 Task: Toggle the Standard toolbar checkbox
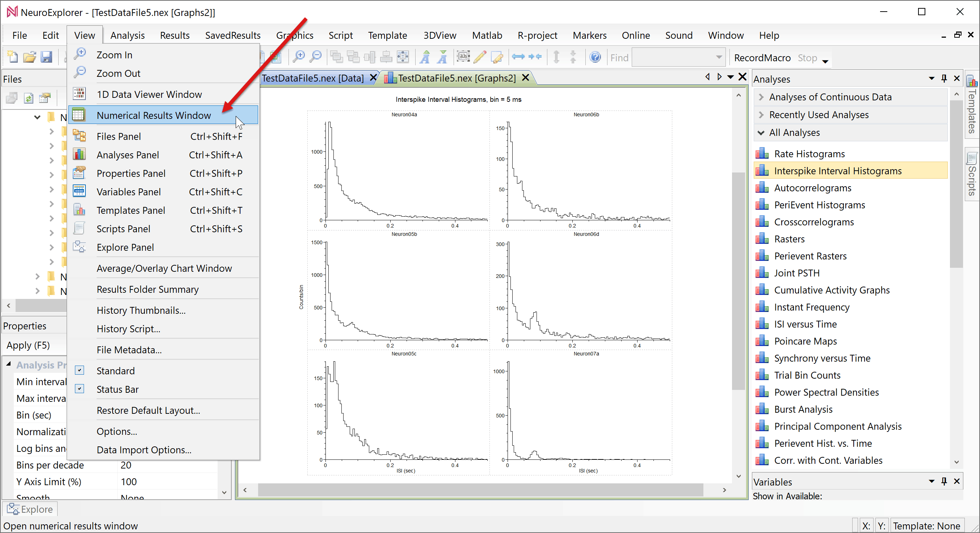79,370
